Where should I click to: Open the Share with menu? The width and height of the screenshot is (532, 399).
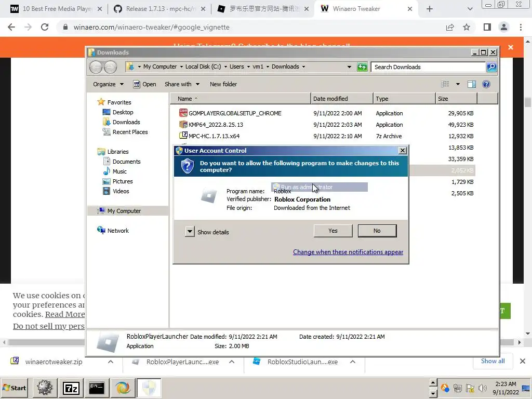coord(182,84)
